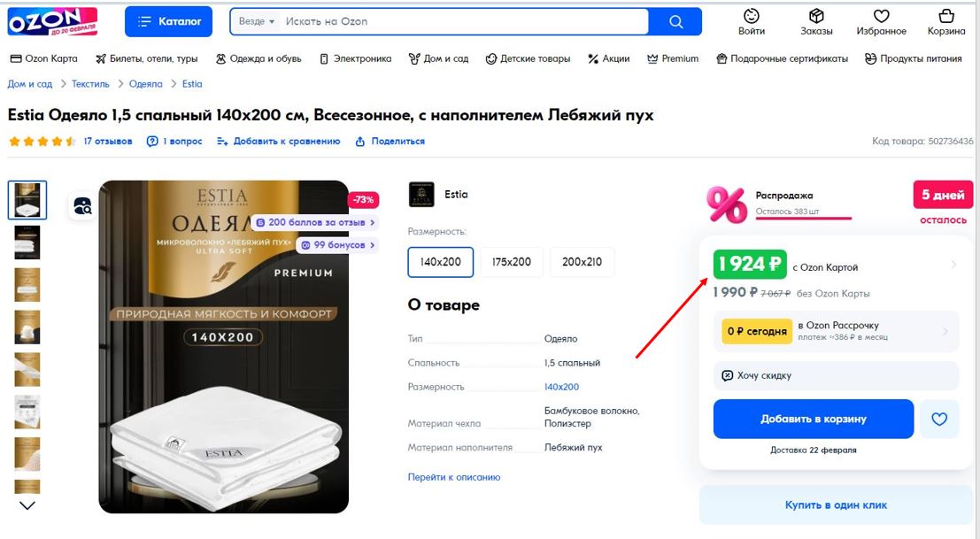This screenshot has width=980, height=539.
Task: Open the Корзина cart icon
Action: pos(946,16)
